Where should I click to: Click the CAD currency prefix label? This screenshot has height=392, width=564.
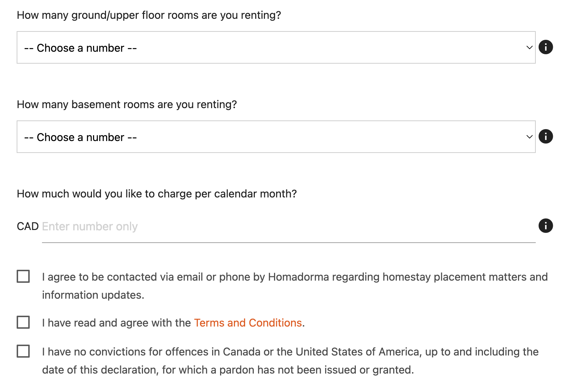point(28,227)
